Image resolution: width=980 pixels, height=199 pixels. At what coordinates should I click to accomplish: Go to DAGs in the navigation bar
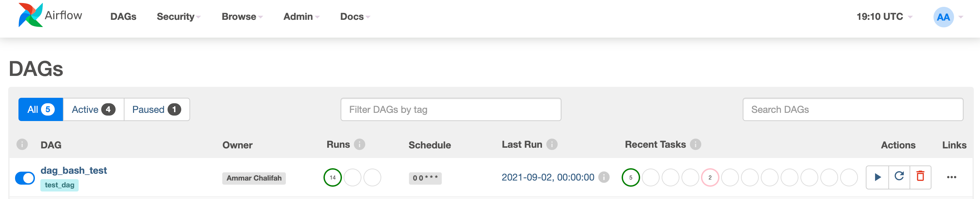coord(123,17)
